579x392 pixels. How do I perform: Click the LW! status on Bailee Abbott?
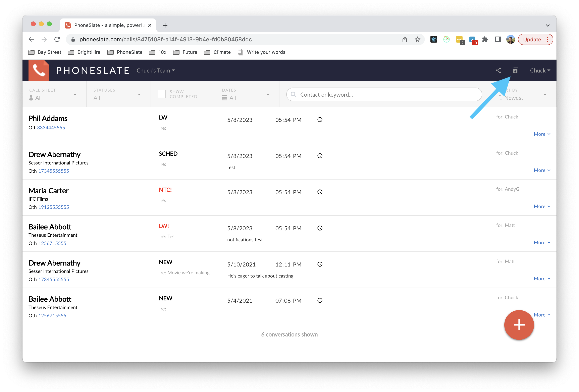click(164, 226)
